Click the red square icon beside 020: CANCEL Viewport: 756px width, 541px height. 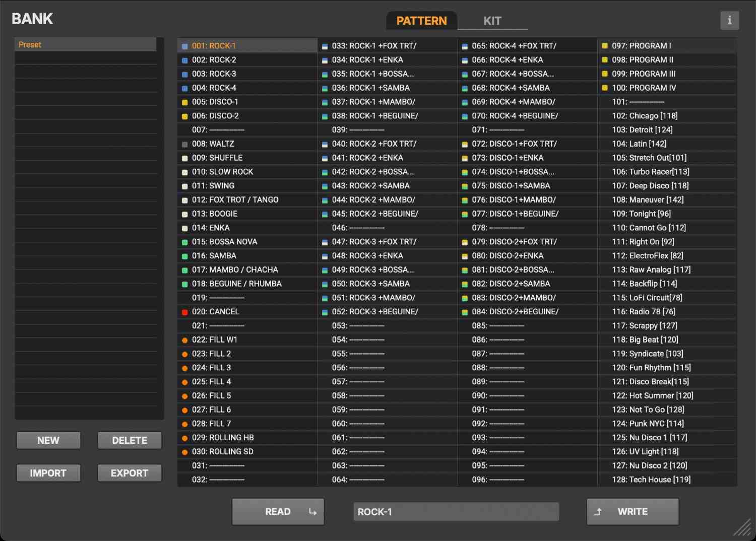pyautogui.click(x=184, y=311)
